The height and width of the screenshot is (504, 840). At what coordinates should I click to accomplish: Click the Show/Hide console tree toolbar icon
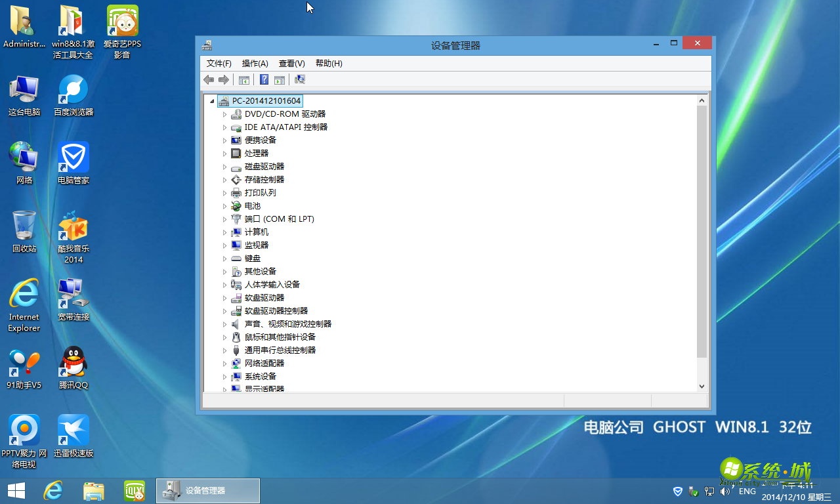click(x=243, y=79)
